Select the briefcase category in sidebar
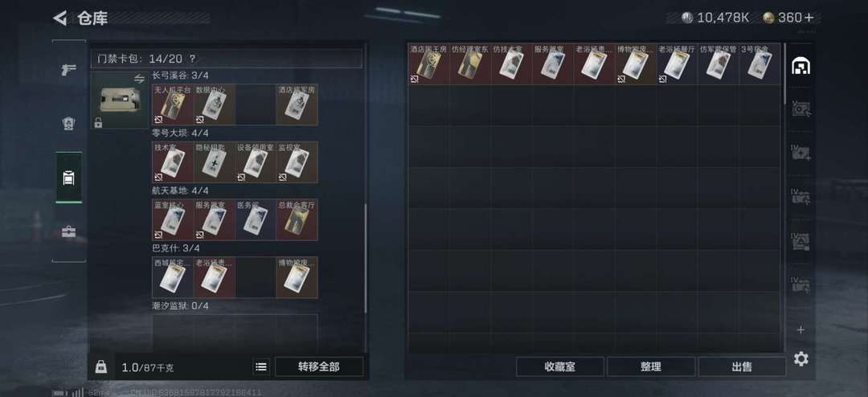Image resolution: width=868 pixels, height=397 pixels. click(x=68, y=232)
